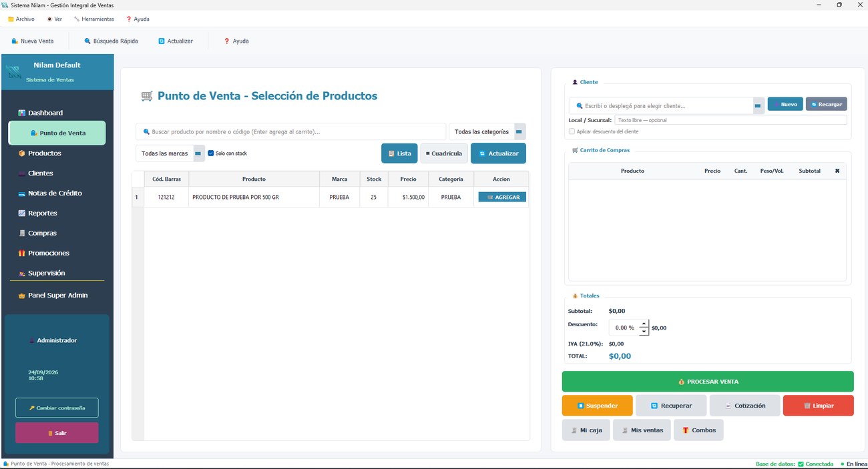
Task: Click Cambiar contraseña button
Action: coord(57,408)
